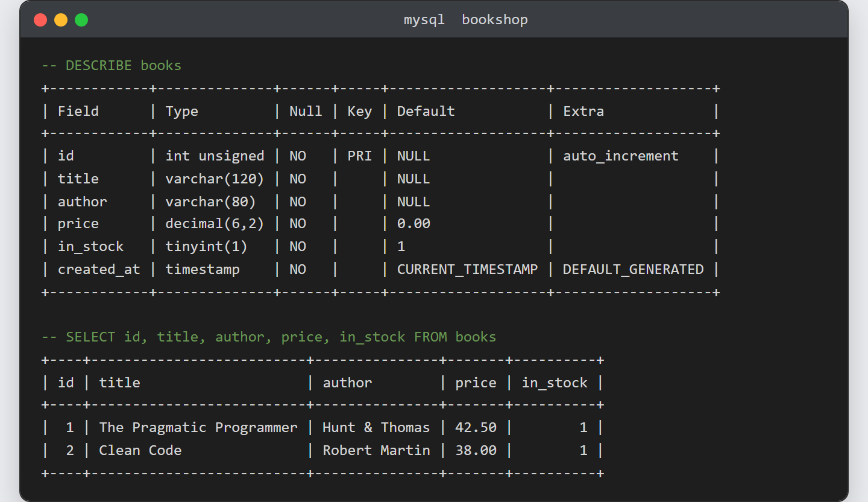Click the 'title' header in SELECT results
Image resolution: width=868 pixels, height=502 pixels.
(x=119, y=383)
